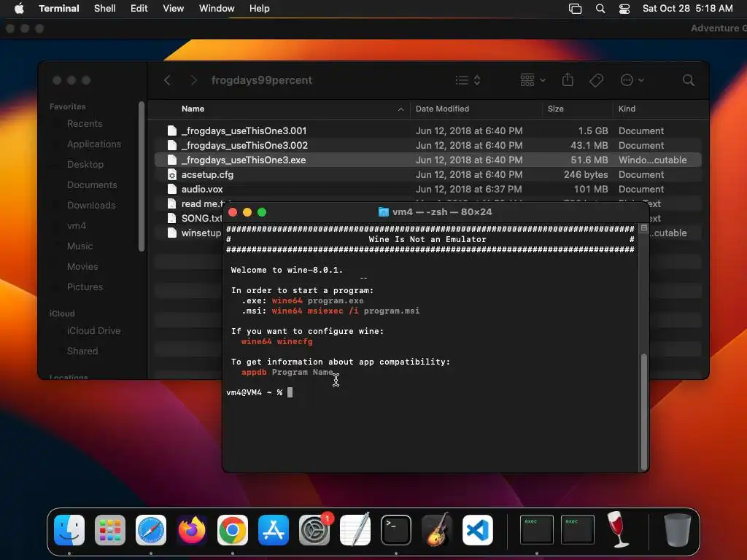The width and height of the screenshot is (747, 560).
Task: Select Documents in Finder sidebar
Action: point(92,184)
